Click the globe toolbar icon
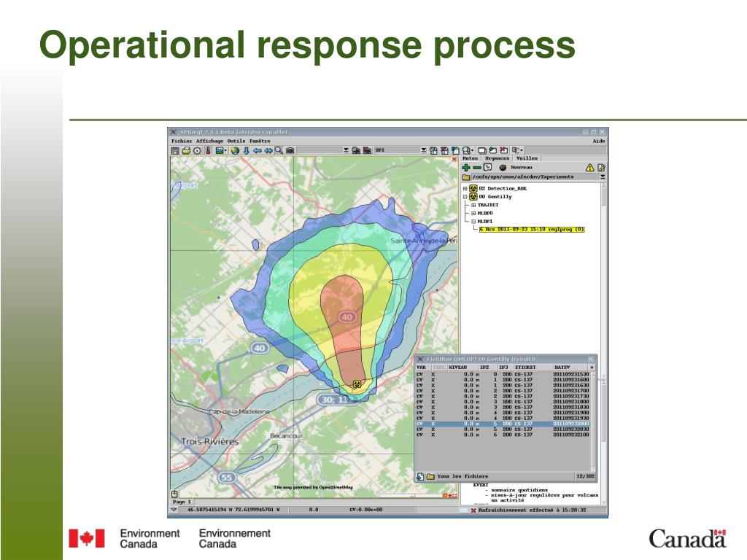 pos(235,150)
